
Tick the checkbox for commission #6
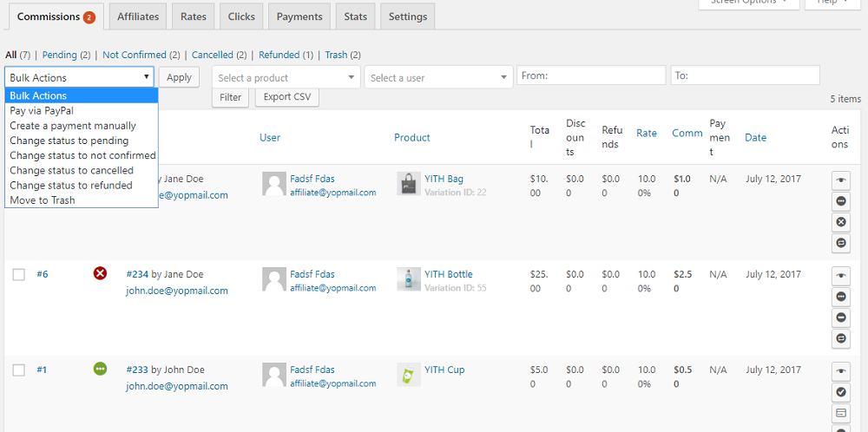click(x=19, y=275)
